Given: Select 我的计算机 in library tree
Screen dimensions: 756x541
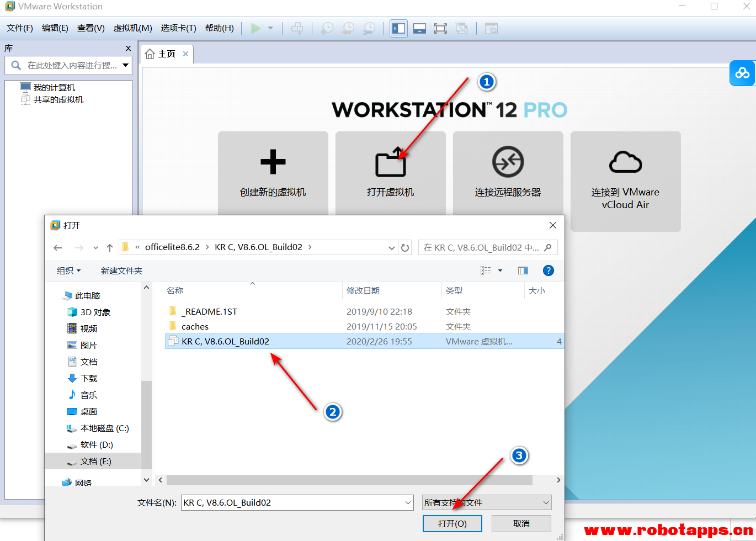Looking at the screenshot, I should coord(54,87).
